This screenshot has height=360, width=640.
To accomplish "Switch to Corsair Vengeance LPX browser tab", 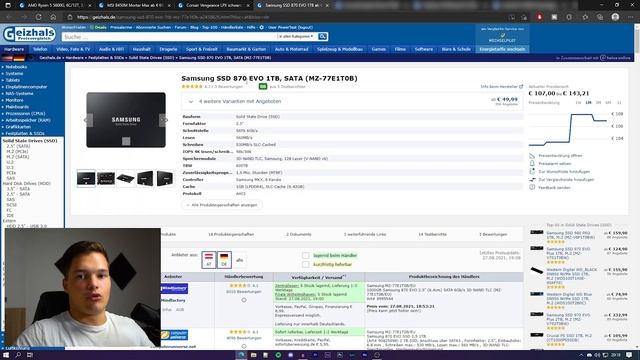I will click(x=214, y=5).
